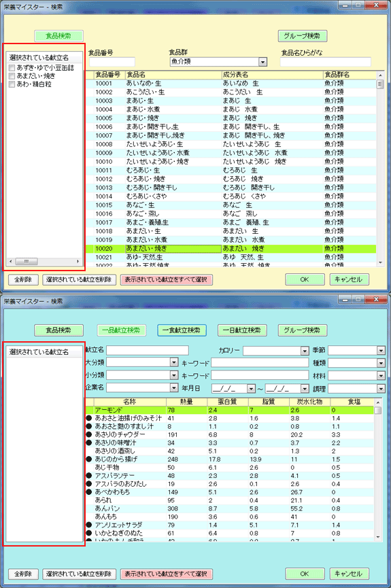
Task: Click キーワード field in the 大分類 row
Action: tap(260, 362)
